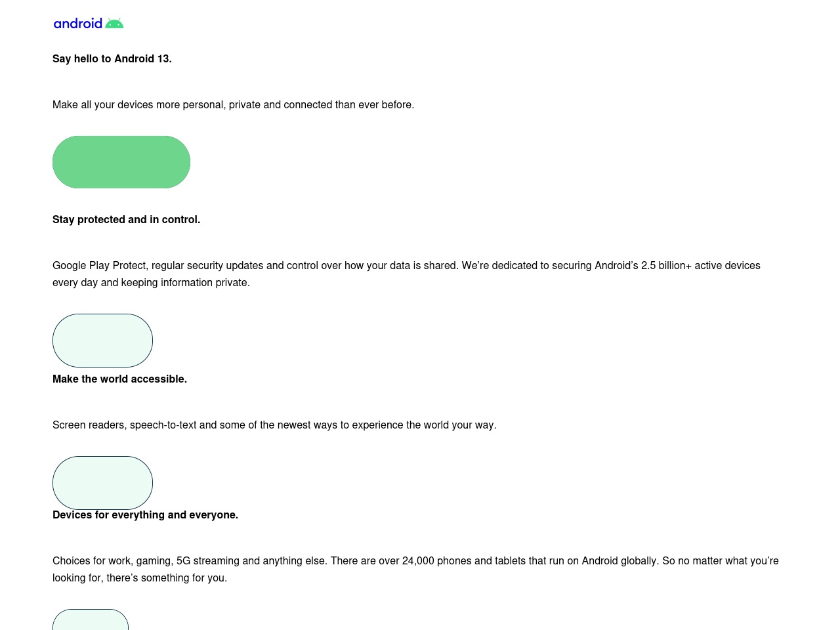Click the words "Google Play Protect"

click(x=100, y=265)
